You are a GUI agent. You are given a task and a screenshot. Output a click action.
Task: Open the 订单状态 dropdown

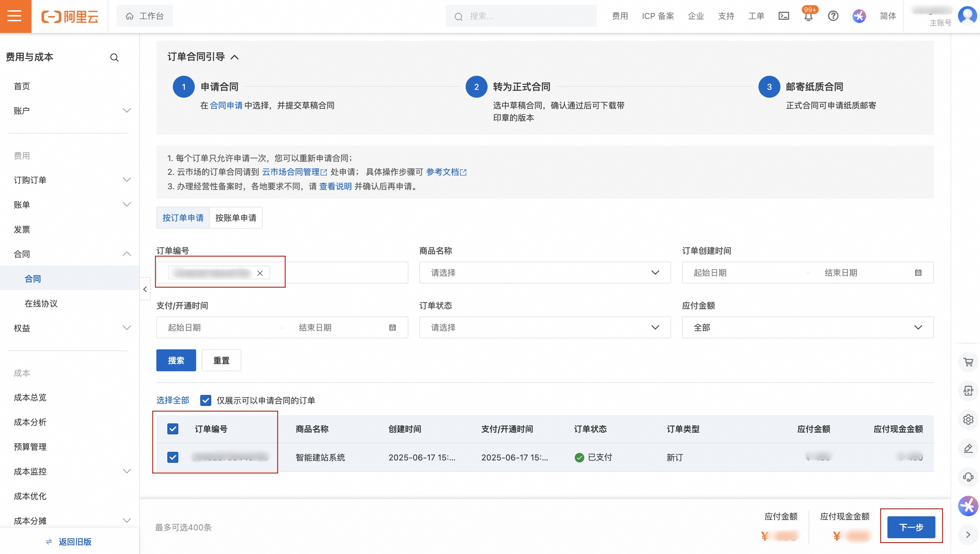pos(545,328)
